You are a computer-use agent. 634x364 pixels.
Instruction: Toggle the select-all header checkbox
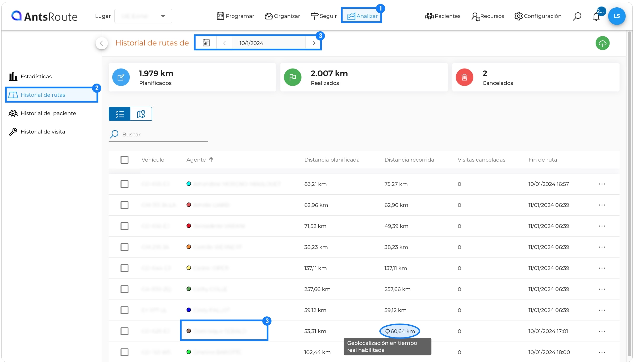click(124, 160)
